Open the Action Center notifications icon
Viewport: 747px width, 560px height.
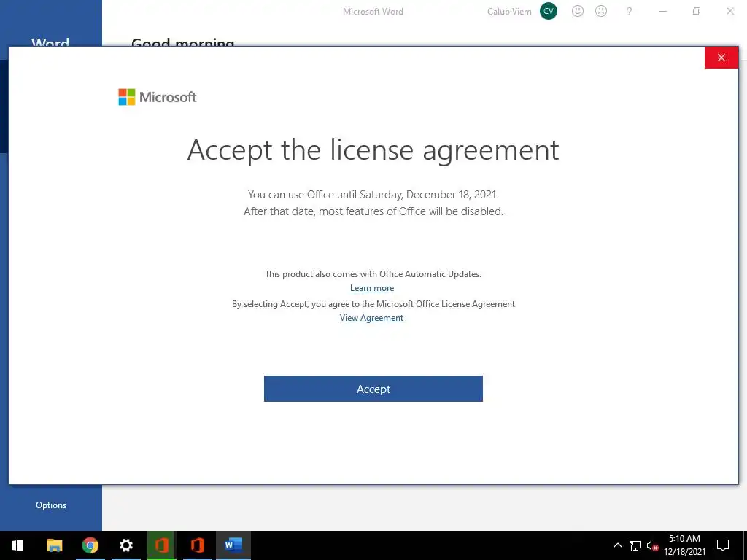point(723,545)
